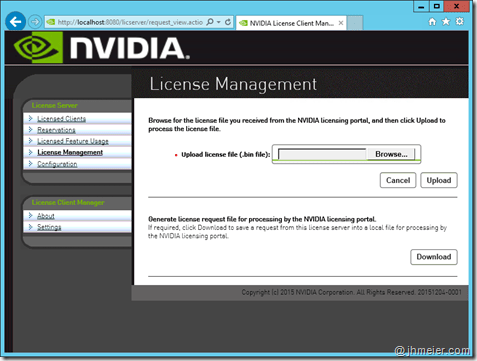
Task: Click the Generate license request file heading
Action: (262, 219)
